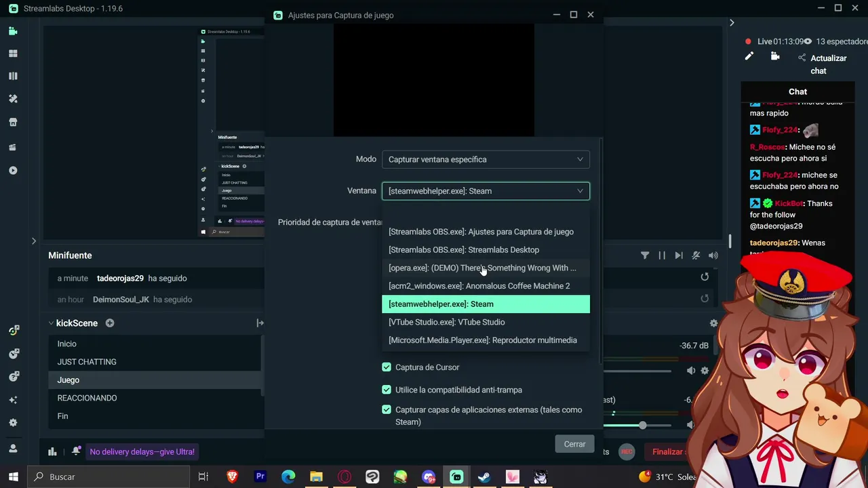Select Microsoft.Media.Player Reproductor multimedia option
This screenshot has width=868, height=488.
pyautogui.click(x=486, y=340)
